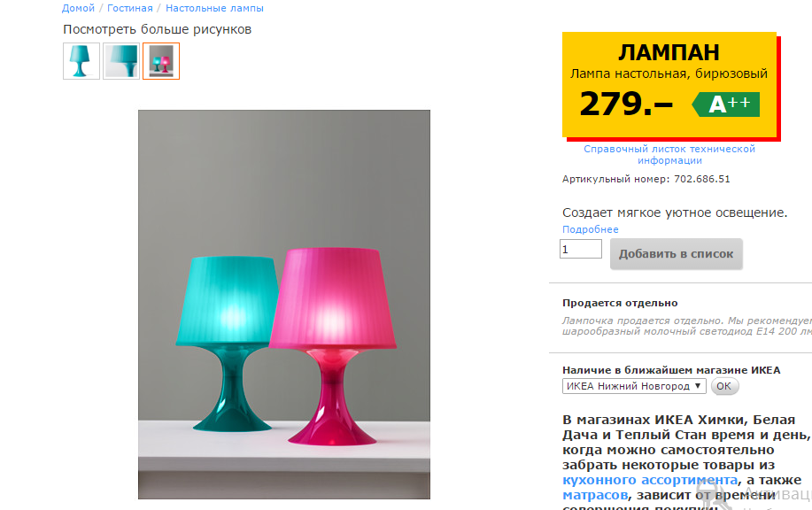This screenshot has width=812, height=510.
Task: Select the close-up lamp shade thumbnail
Action: pos(121,61)
